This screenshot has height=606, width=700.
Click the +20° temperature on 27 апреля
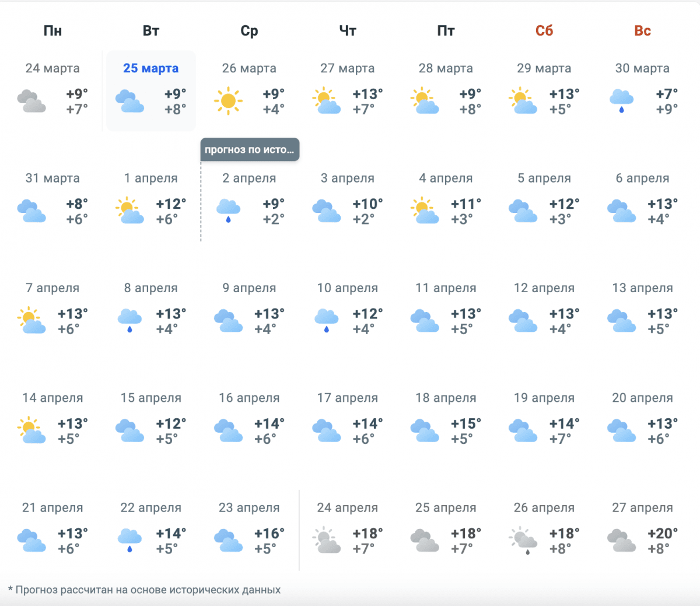pyautogui.click(x=663, y=533)
